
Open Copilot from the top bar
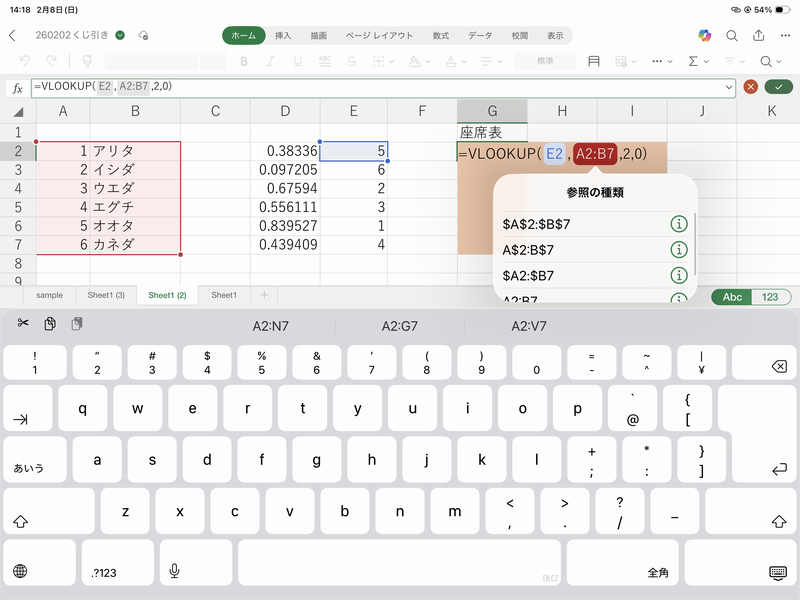coord(704,35)
